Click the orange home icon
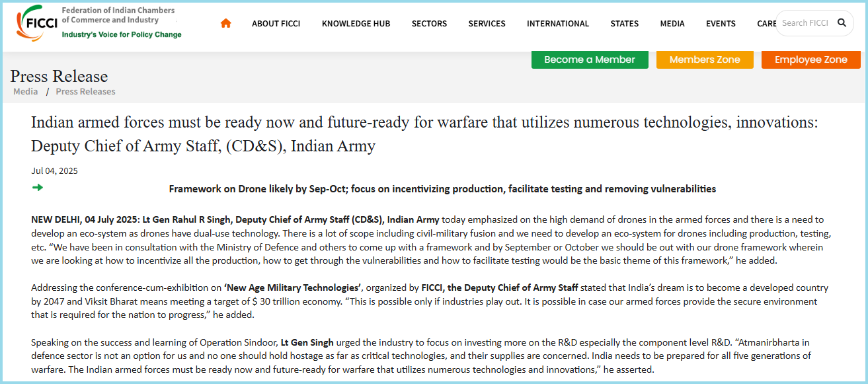 226,23
